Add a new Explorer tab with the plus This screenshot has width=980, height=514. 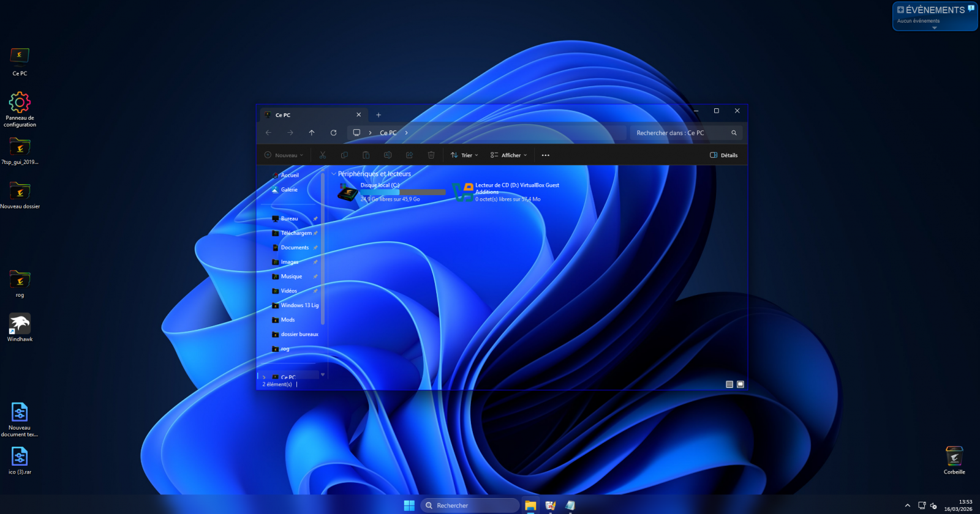379,115
